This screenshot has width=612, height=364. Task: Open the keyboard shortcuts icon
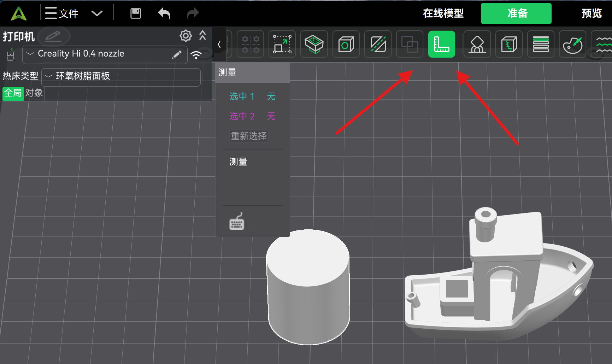[x=237, y=222]
